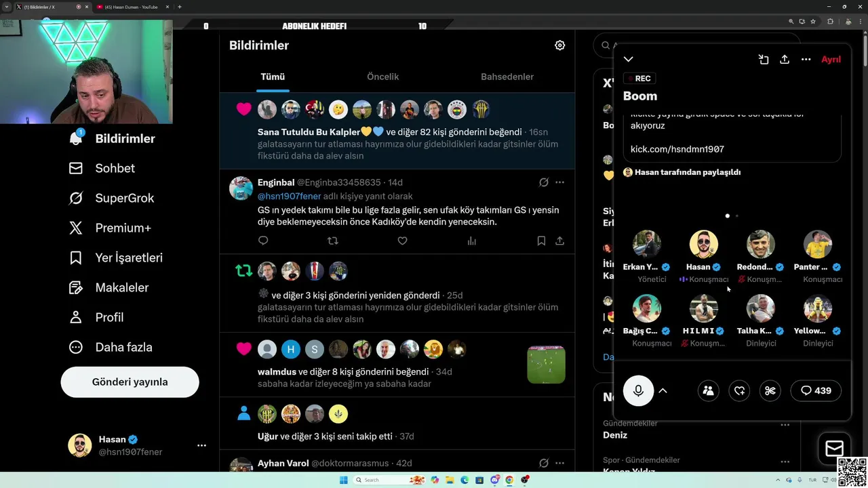Switch to Bahsedenler tab

pyautogui.click(x=507, y=77)
